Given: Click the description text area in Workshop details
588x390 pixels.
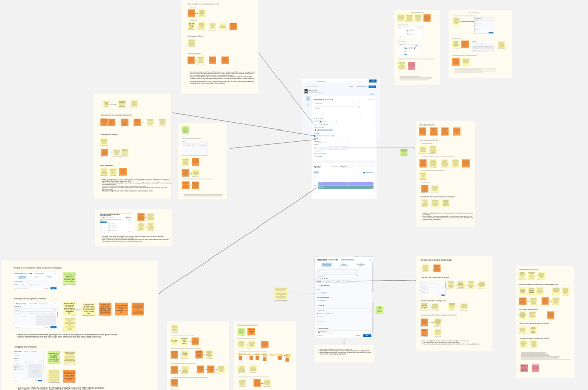Looking at the screenshot, I should pos(336,112).
